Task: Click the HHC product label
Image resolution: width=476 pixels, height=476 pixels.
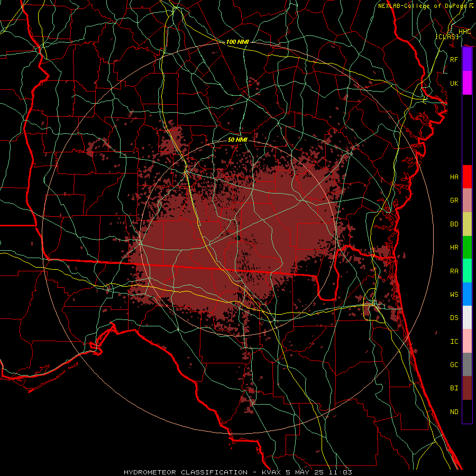Action: click(465, 32)
